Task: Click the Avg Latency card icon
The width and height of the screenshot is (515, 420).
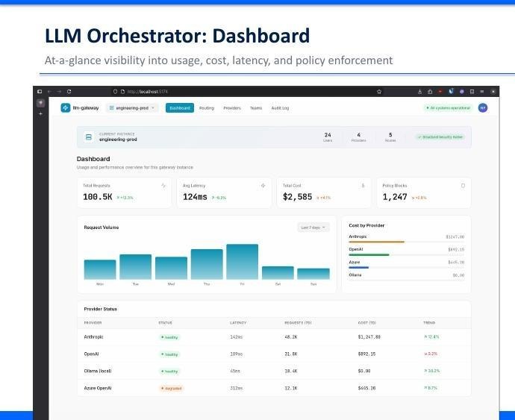Action: (x=263, y=186)
